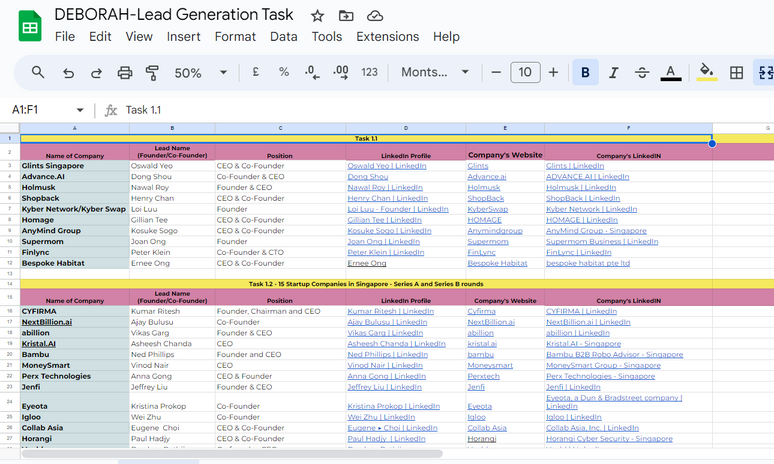Expand the name box dropdown arrow
774x464 pixels.
80,110
